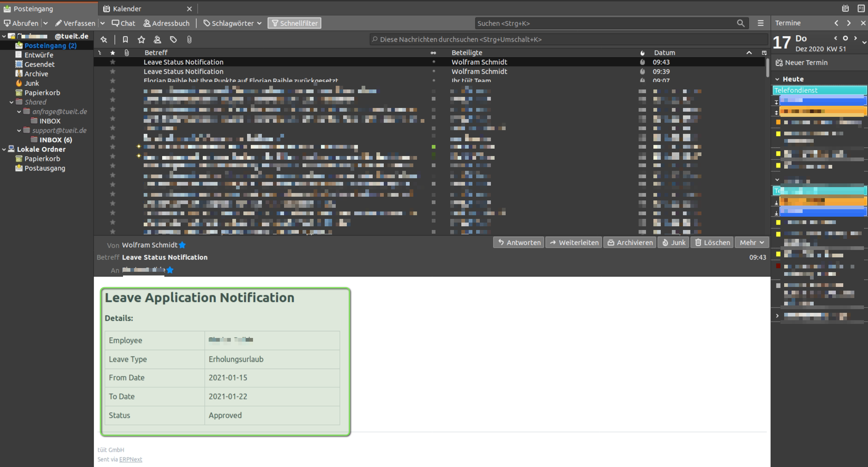Sort messages by the thread column icon
Screen dimensions: 868x467
pos(100,53)
